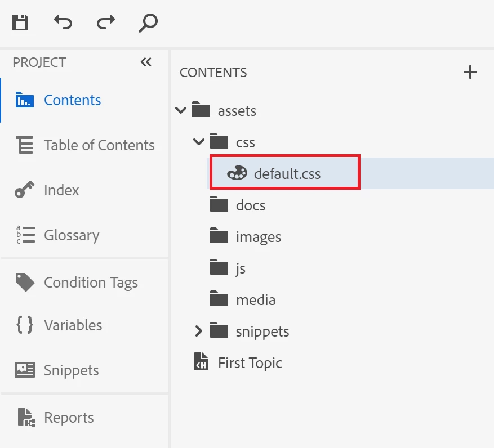Click the Snippets card icon
The width and height of the screenshot is (494, 448).
pyautogui.click(x=25, y=370)
